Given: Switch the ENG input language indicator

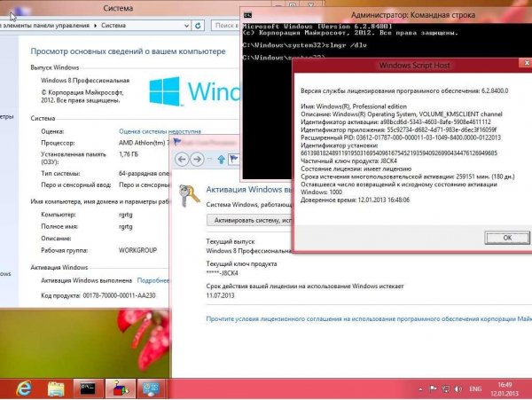Looking at the screenshot, I should pos(475,388).
